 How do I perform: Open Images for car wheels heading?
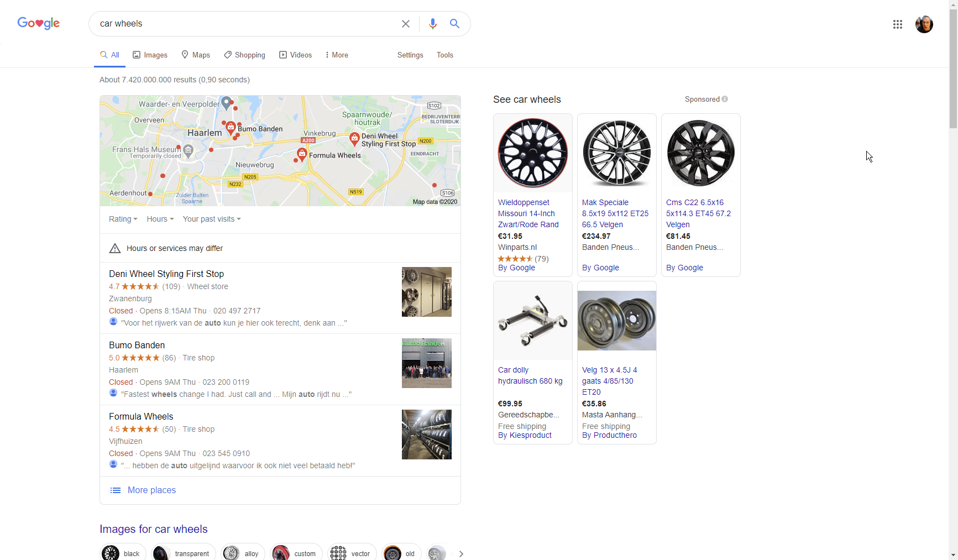tap(154, 530)
